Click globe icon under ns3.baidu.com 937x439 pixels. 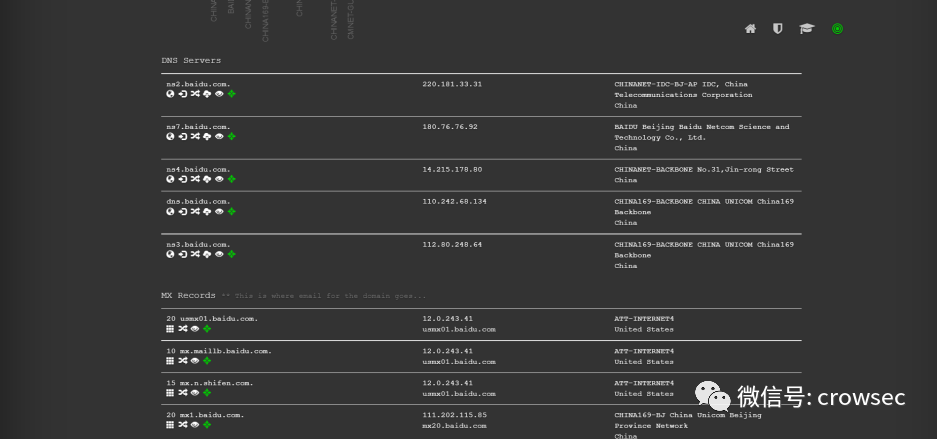pyautogui.click(x=170, y=254)
